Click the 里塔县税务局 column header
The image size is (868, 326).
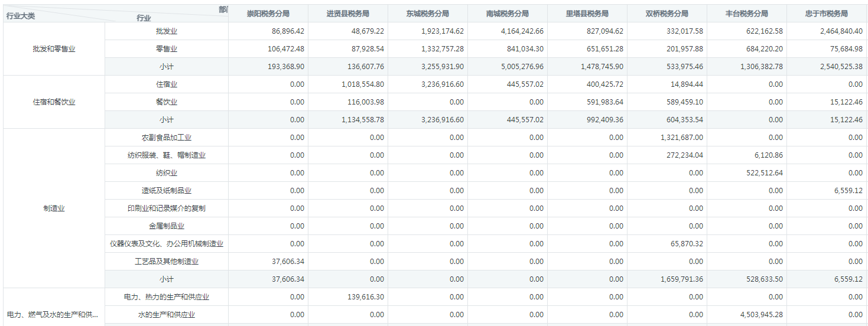tap(587, 14)
